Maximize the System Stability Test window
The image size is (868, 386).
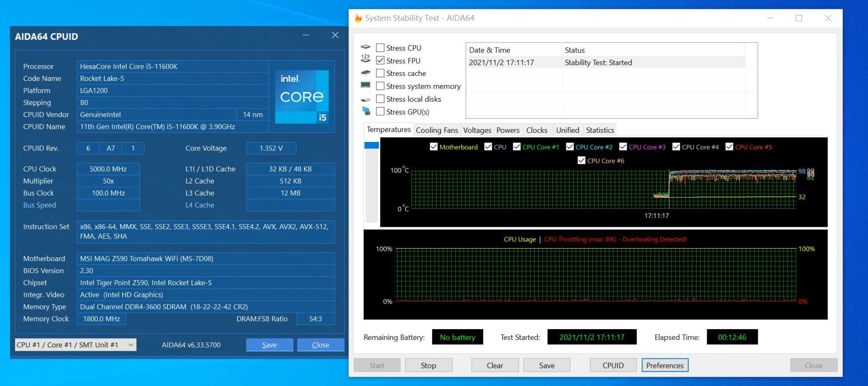799,18
